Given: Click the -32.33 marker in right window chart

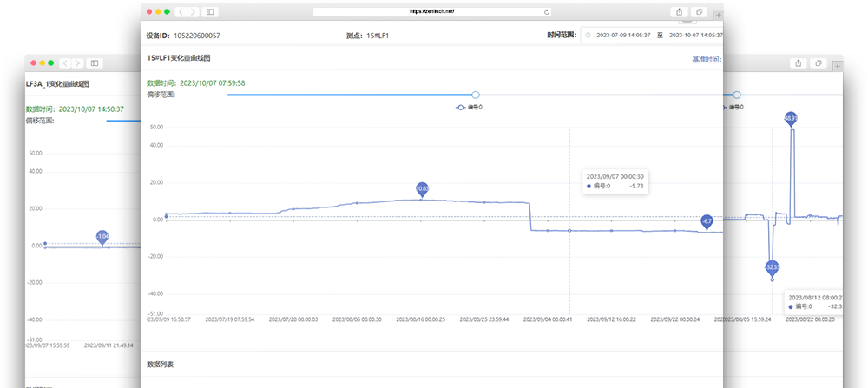Looking at the screenshot, I should coord(773,268).
